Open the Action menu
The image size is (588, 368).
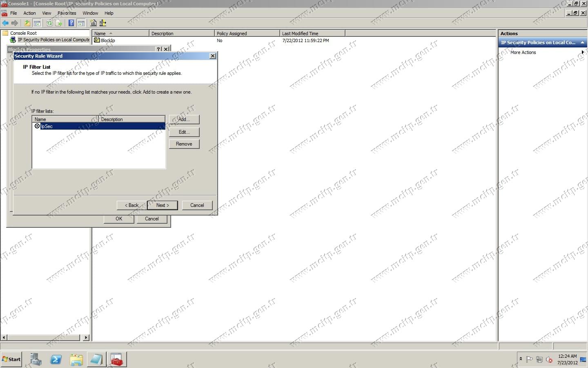click(29, 13)
